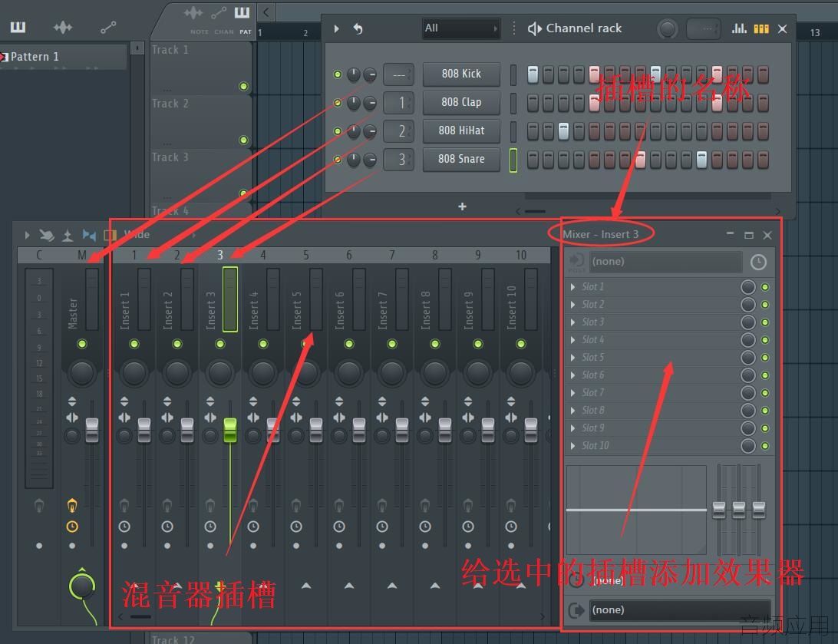This screenshot has height=644, width=838.
Task: Toggle graph editor in Channel rack
Action: pyautogui.click(x=739, y=28)
